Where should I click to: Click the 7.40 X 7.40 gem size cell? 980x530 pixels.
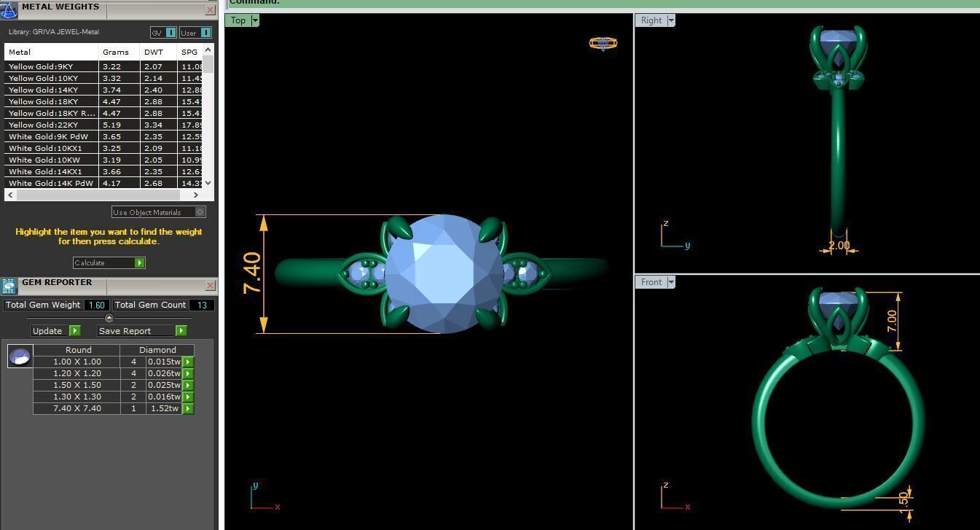coord(77,408)
